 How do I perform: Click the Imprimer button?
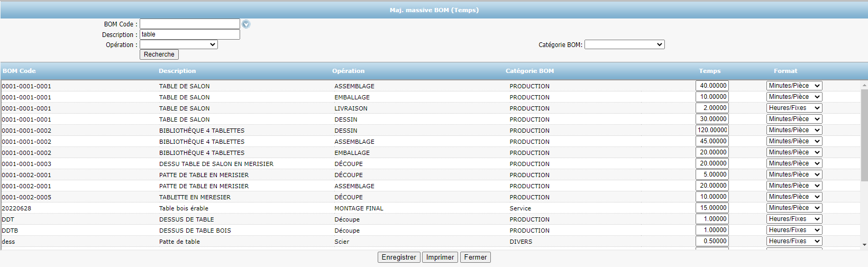point(440,257)
